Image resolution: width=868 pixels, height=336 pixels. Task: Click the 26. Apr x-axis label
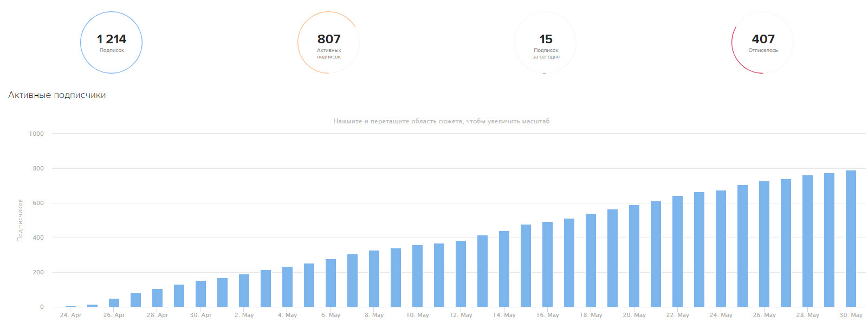[114, 315]
